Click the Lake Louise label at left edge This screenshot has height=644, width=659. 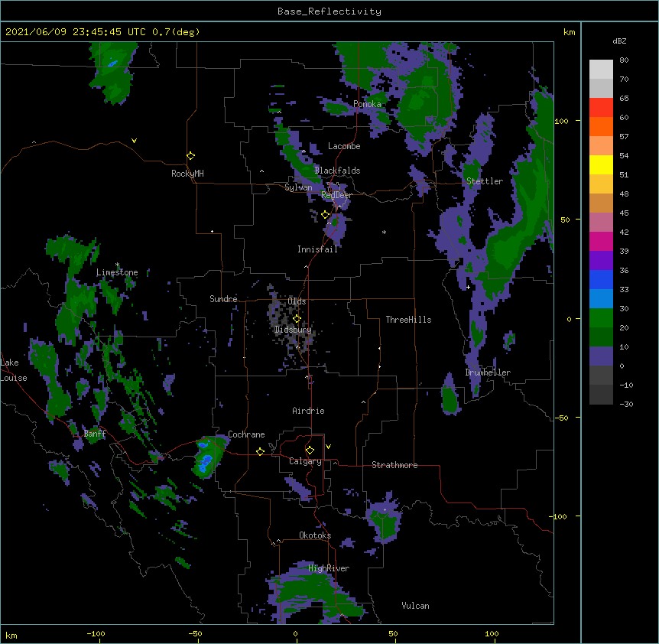(x=14, y=370)
